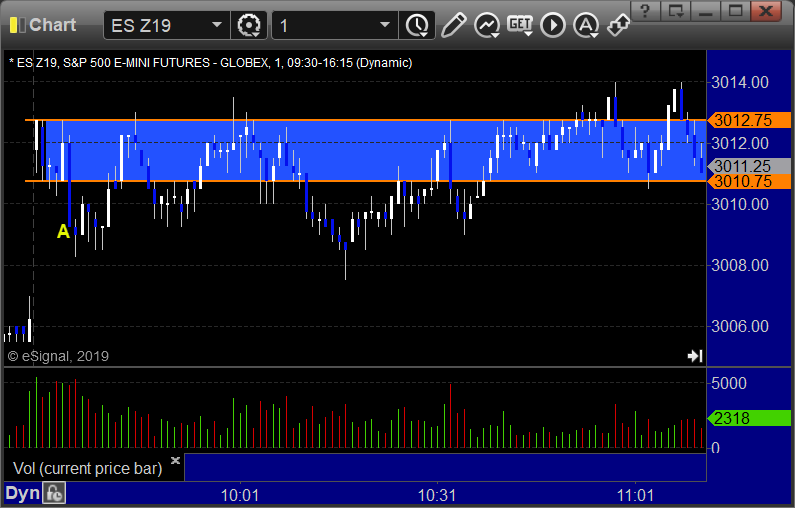Expand the interval 1 dropdown arrow
The image size is (795, 508).
(385, 25)
